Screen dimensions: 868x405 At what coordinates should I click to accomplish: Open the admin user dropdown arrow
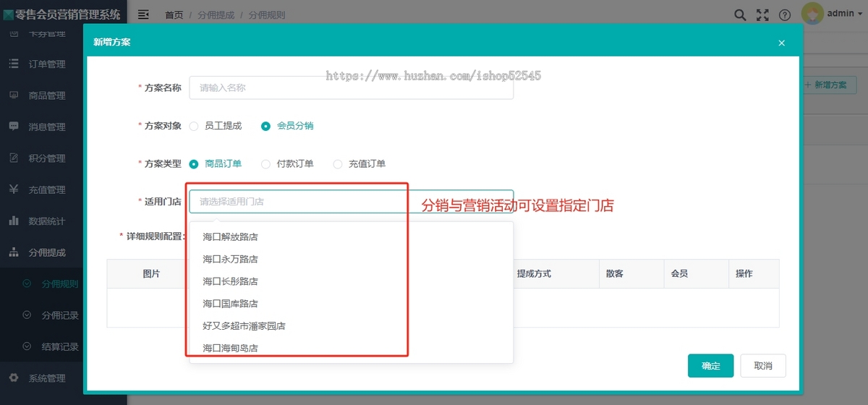pyautogui.click(x=859, y=14)
